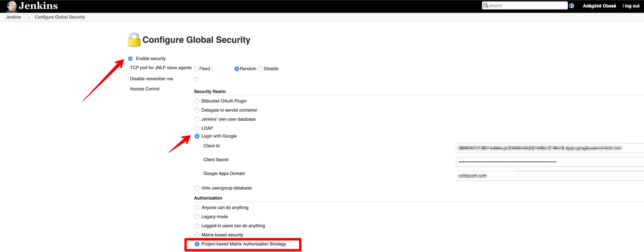Choose Bitbucket OAuth Plugin security realm
Screen dimensions: 644x252
(x=197, y=101)
